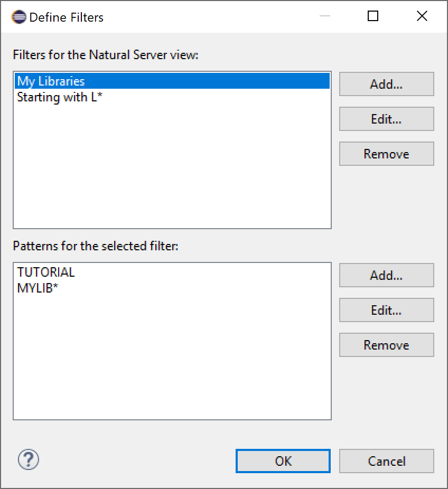Viewport: 448px width, 489px height.
Task: Edit the selected filter definition
Action: point(386,119)
